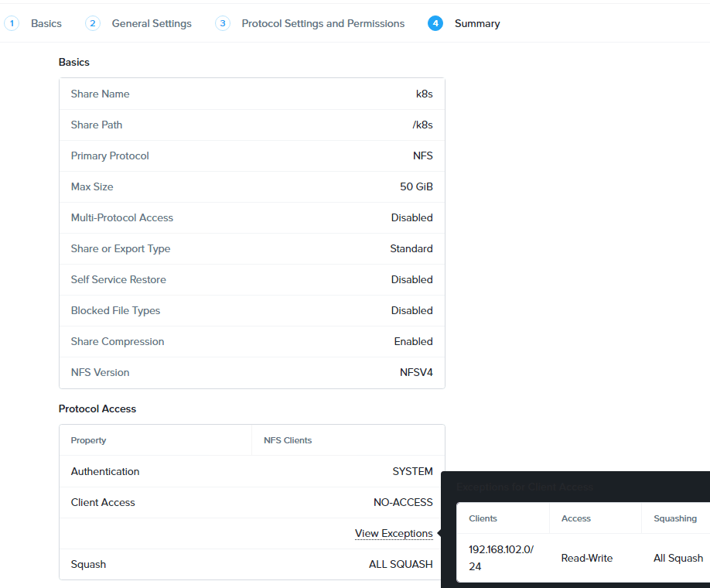Select the Share Path value /k8s

[x=422, y=125]
